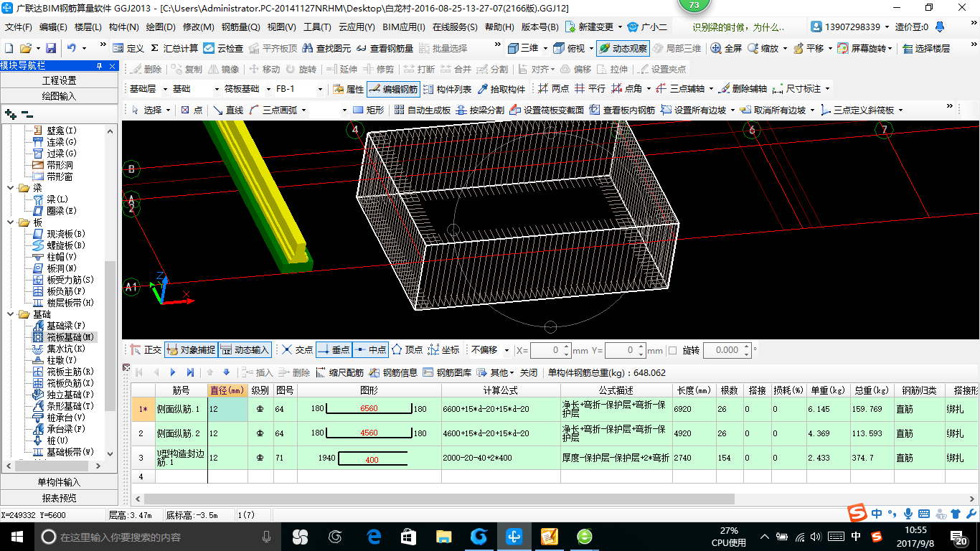The height and width of the screenshot is (551, 980).
Task: Switch to 单构件输入 panel
Action: pyautogui.click(x=59, y=482)
